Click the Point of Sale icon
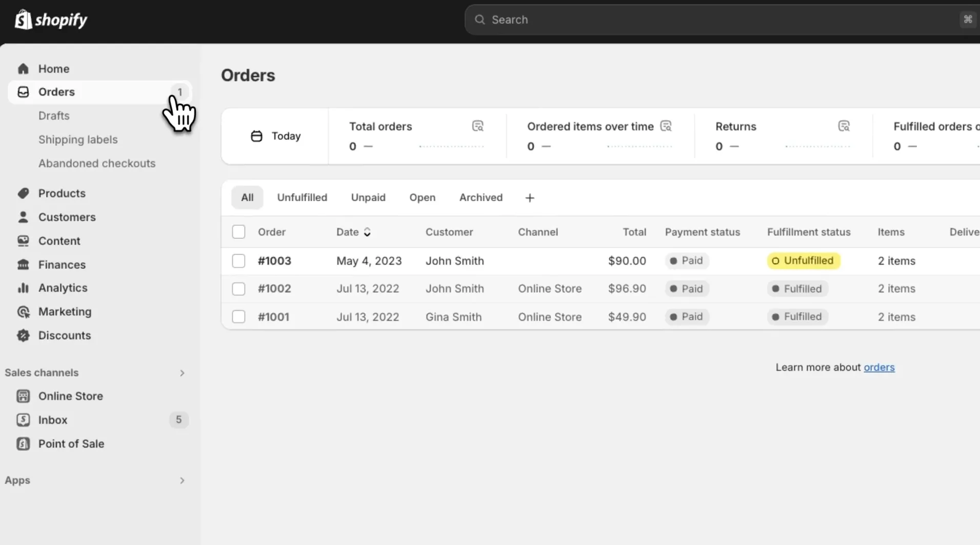 point(23,444)
